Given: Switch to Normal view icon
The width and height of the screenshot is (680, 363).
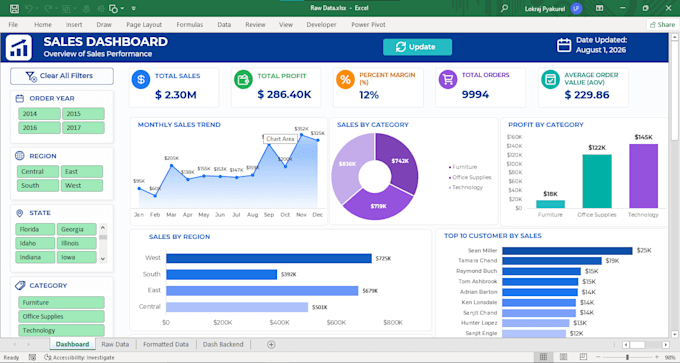Looking at the screenshot, I should pyautogui.click(x=543, y=357).
